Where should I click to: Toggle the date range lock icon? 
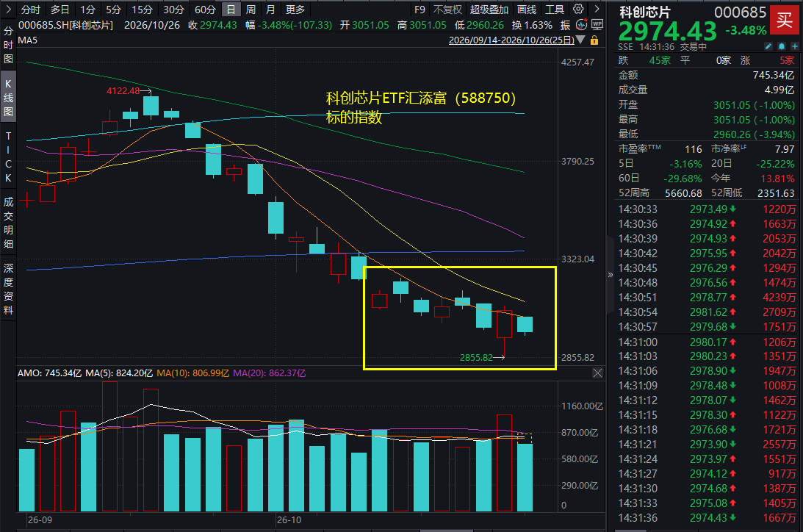594,40
